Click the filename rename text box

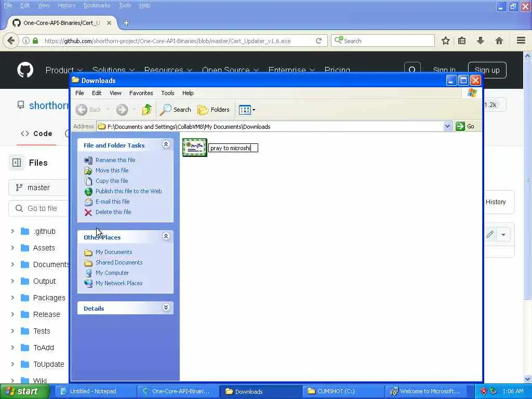pyautogui.click(x=233, y=148)
